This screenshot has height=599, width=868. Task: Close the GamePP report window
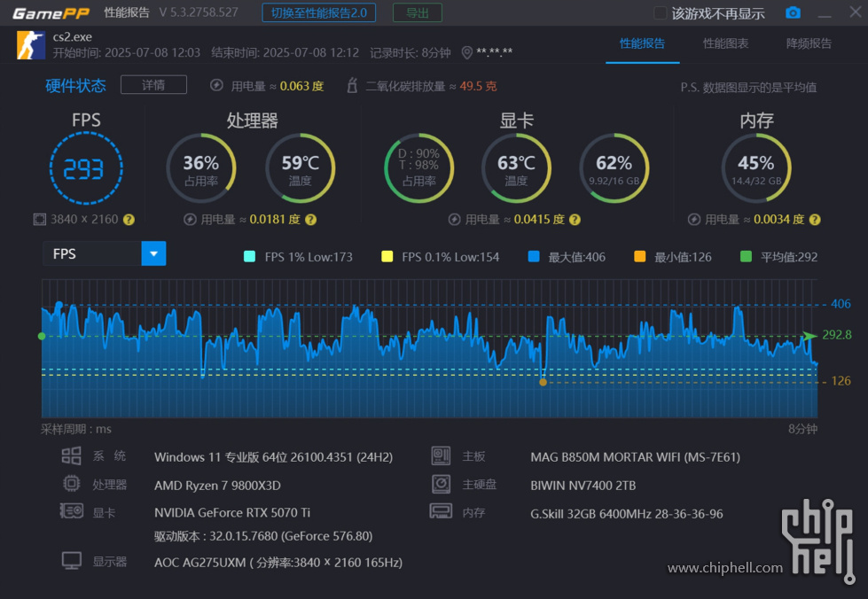(x=856, y=12)
